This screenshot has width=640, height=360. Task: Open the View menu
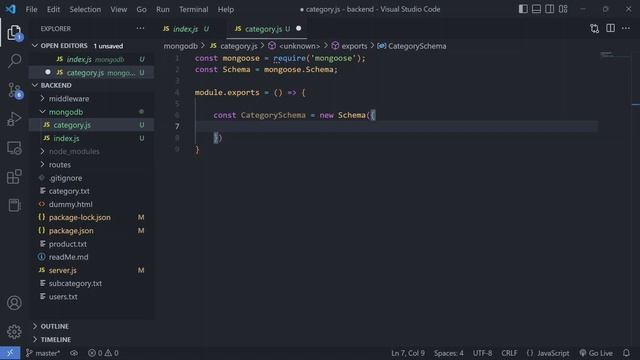click(118, 9)
